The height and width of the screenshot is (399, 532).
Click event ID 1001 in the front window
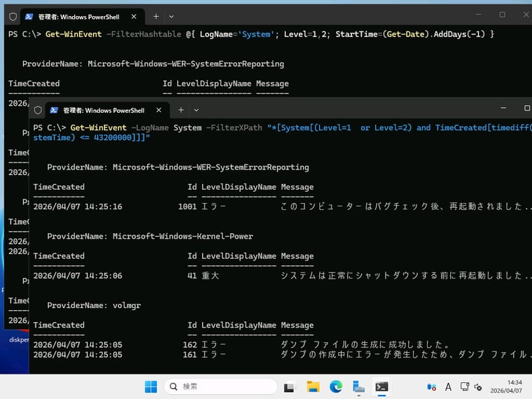(x=188, y=206)
